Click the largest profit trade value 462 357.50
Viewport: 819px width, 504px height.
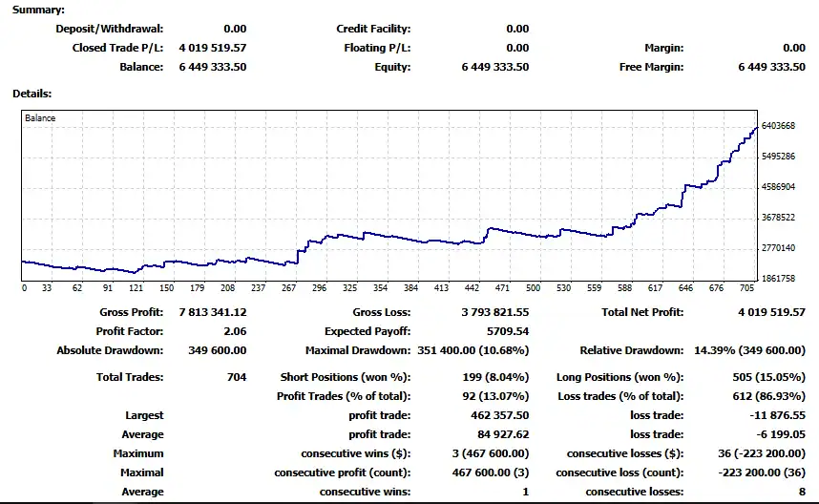click(x=500, y=416)
